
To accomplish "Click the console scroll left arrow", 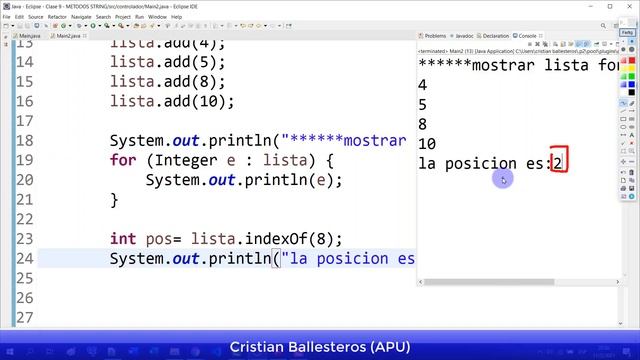I will point(420,282).
